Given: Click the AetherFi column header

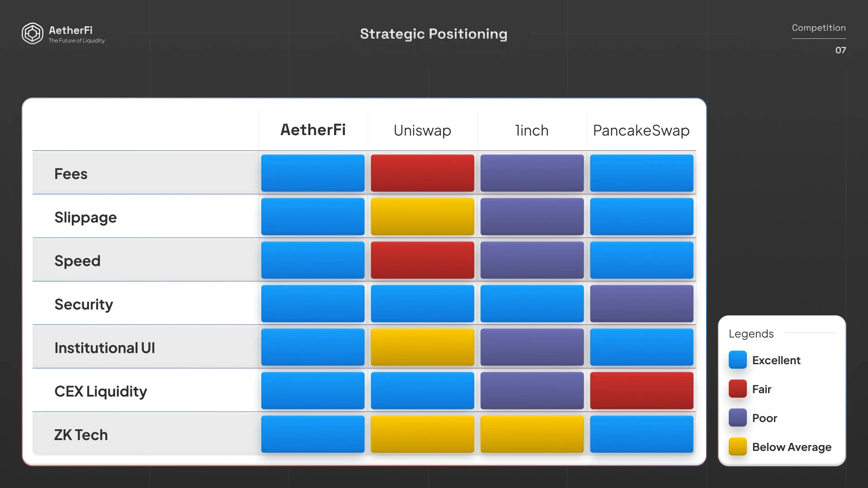Looking at the screenshot, I should click(x=313, y=130).
